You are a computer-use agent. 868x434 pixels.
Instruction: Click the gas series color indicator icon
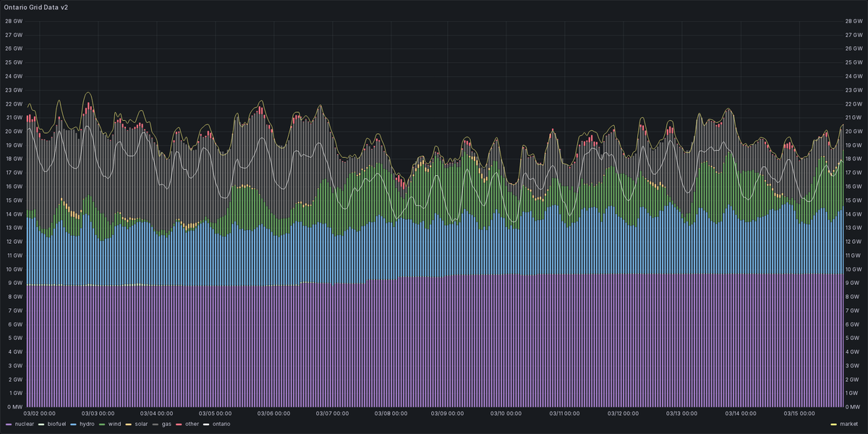click(156, 425)
